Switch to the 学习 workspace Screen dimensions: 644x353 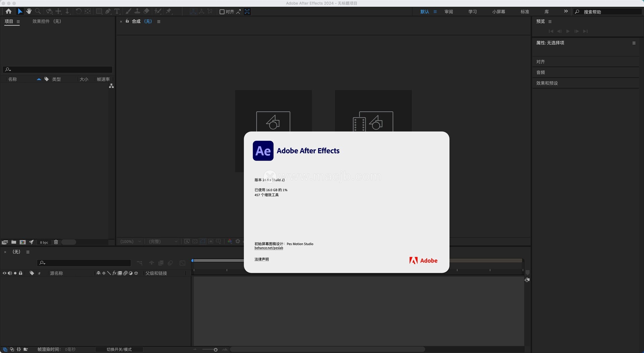pos(472,12)
